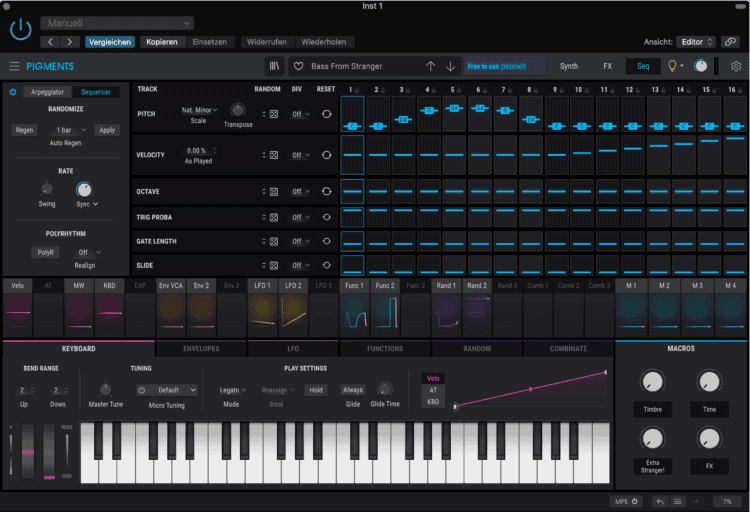Reset the Gate Length track

(326, 241)
